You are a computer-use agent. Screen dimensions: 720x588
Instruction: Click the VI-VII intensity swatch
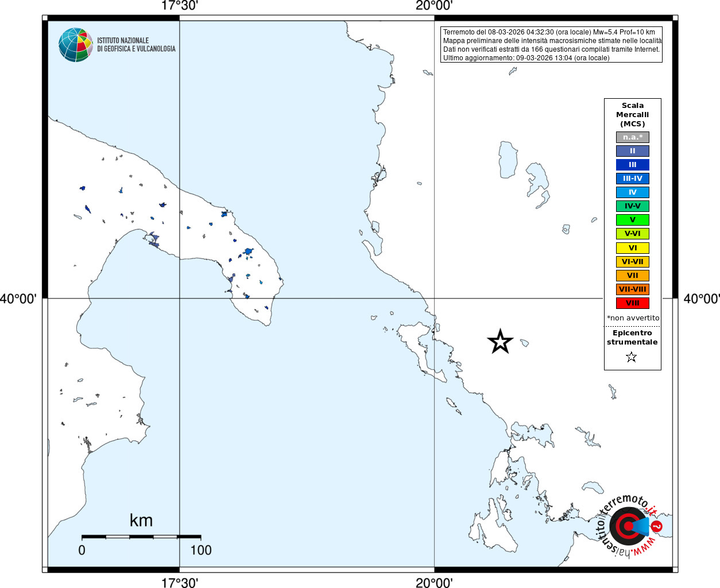[x=633, y=262]
